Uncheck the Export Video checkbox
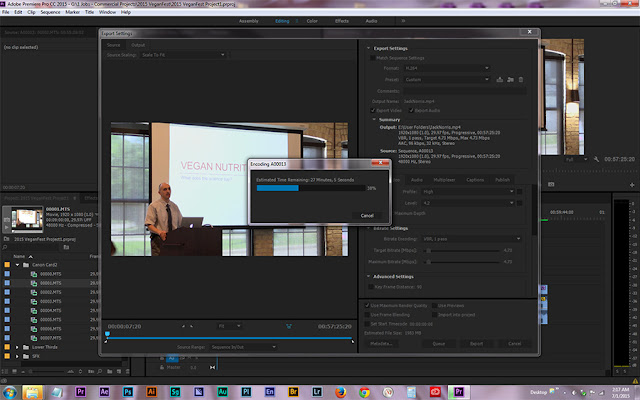Viewport: 640px width, 400px height. (373, 110)
